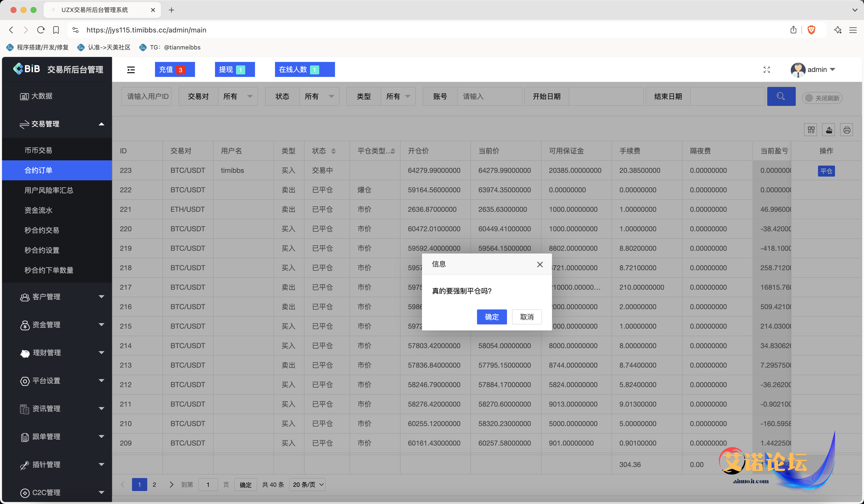The height and width of the screenshot is (504, 864).
Task: Click browser bookmark icon
Action: click(56, 30)
